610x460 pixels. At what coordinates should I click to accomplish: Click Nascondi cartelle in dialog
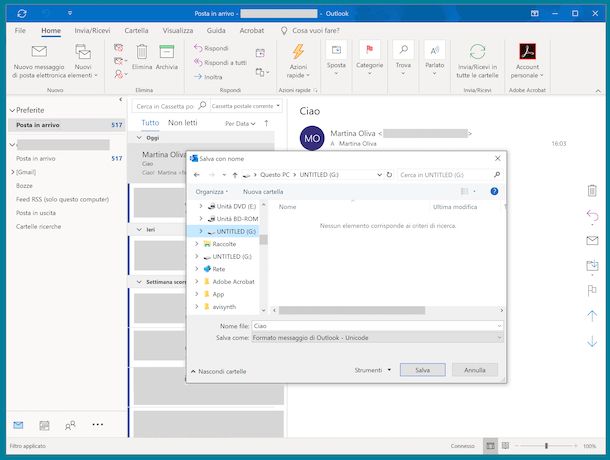tap(218, 372)
